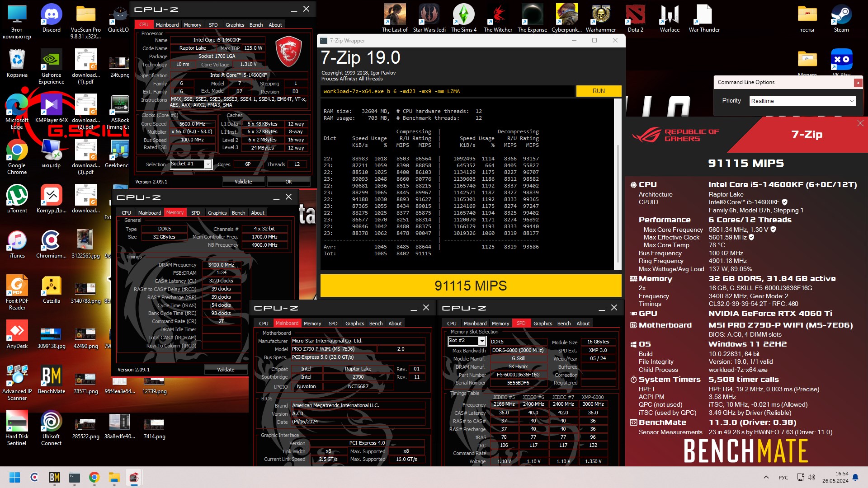Open the Discord desktop shortcut
The width and height of the screenshot is (868, 488).
point(51,18)
